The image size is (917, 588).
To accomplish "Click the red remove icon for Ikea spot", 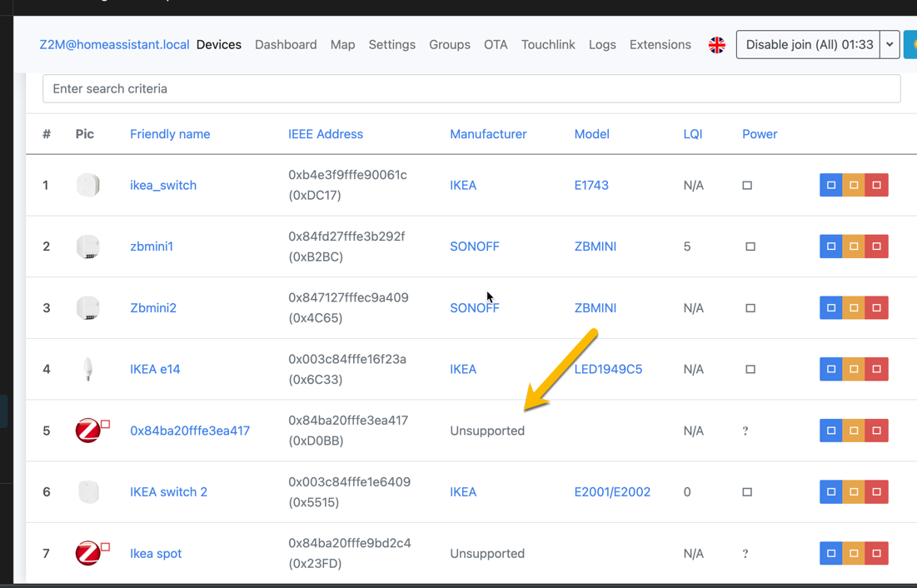I will (877, 553).
